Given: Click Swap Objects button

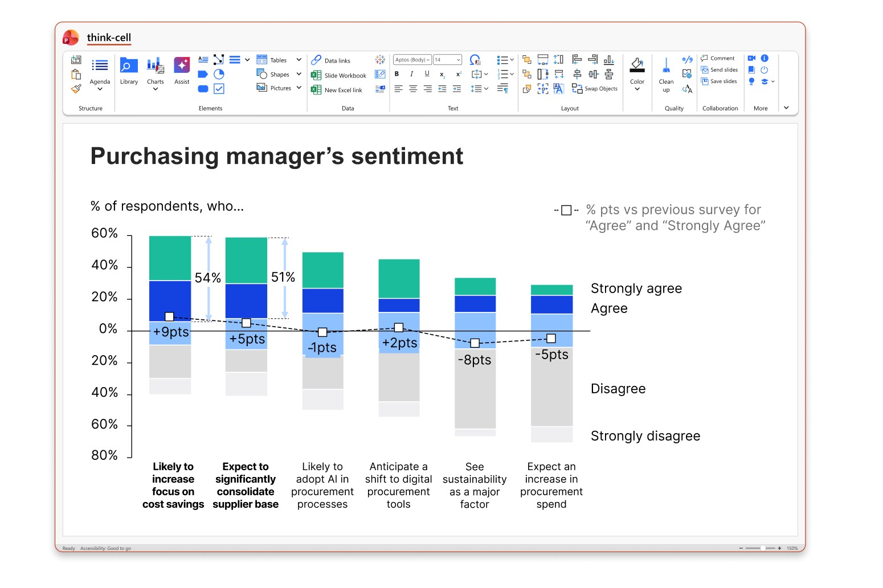Looking at the screenshot, I should 595,89.
